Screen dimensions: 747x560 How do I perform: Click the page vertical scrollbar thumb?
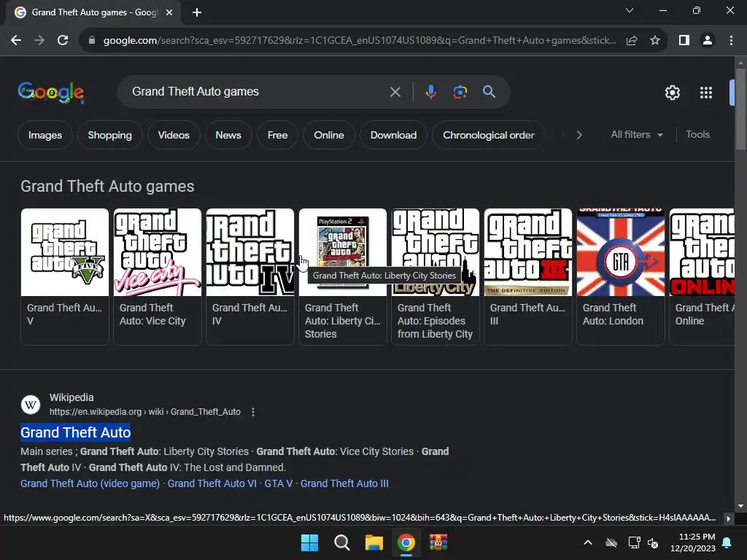click(740, 109)
